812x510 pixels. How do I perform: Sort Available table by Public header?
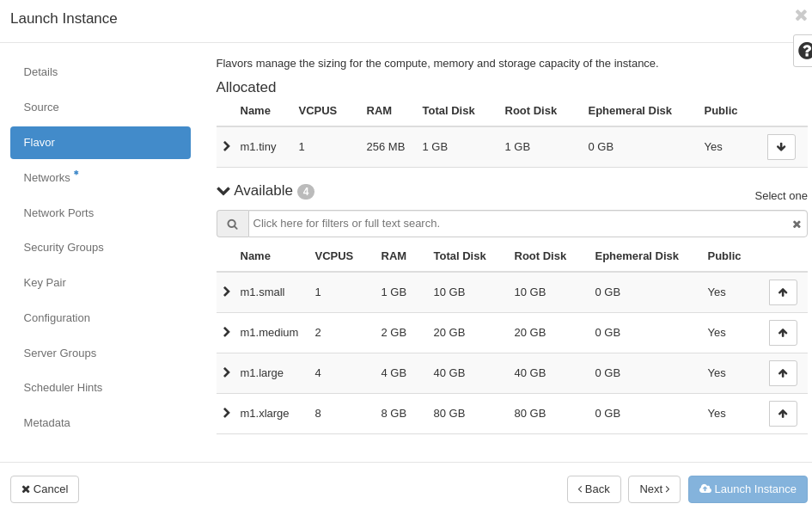pyautogui.click(x=724, y=256)
